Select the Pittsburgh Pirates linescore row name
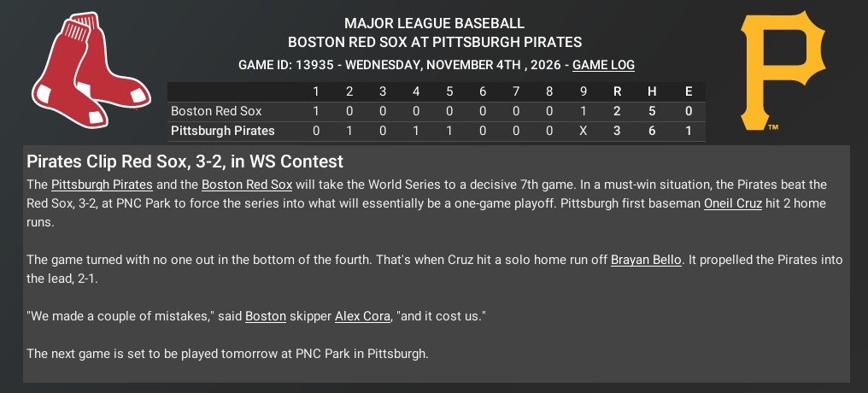Image resolution: width=868 pixels, height=393 pixels. 222,132
